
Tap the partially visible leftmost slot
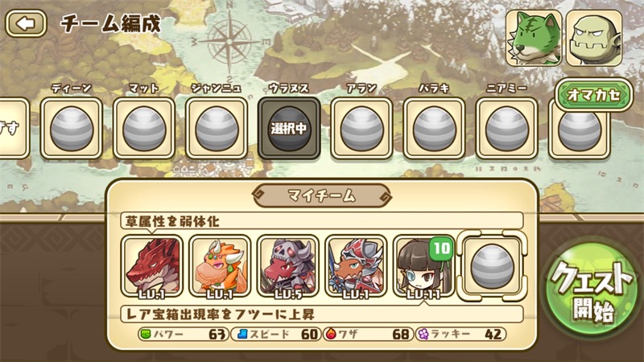(x=14, y=129)
